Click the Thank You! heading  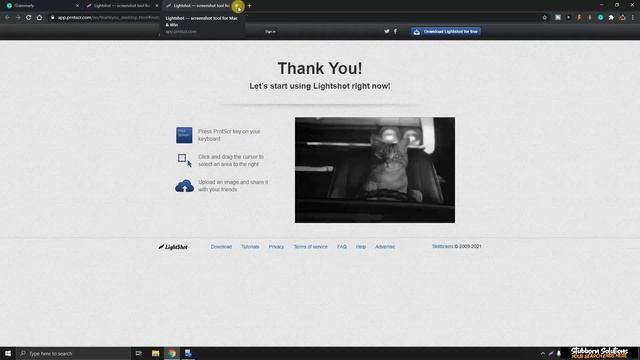coord(320,68)
